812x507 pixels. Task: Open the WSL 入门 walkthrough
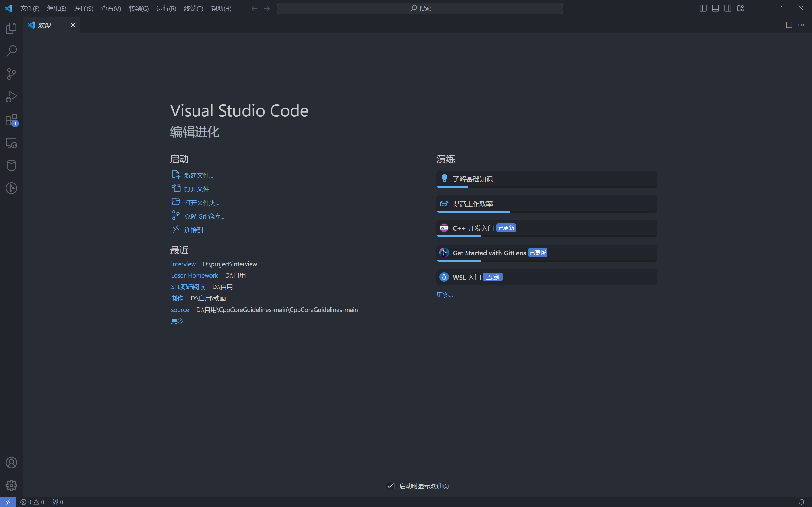pyautogui.click(x=547, y=277)
